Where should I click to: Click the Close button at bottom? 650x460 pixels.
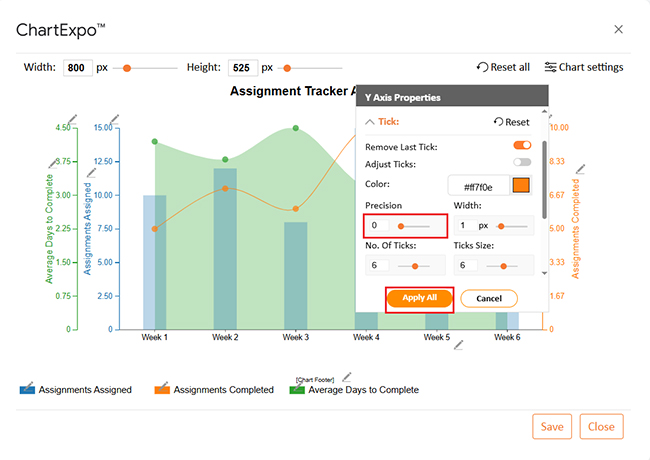(601, 426)
